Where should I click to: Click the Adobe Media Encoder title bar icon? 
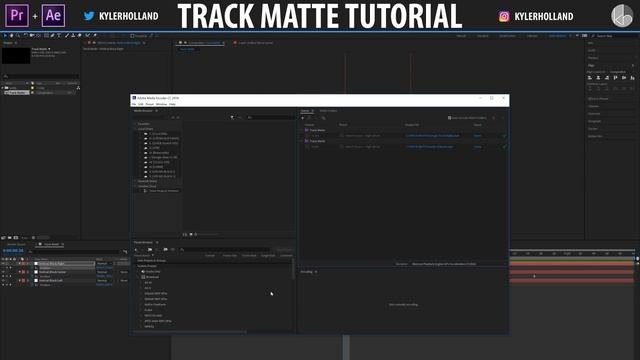click(134, 98)
